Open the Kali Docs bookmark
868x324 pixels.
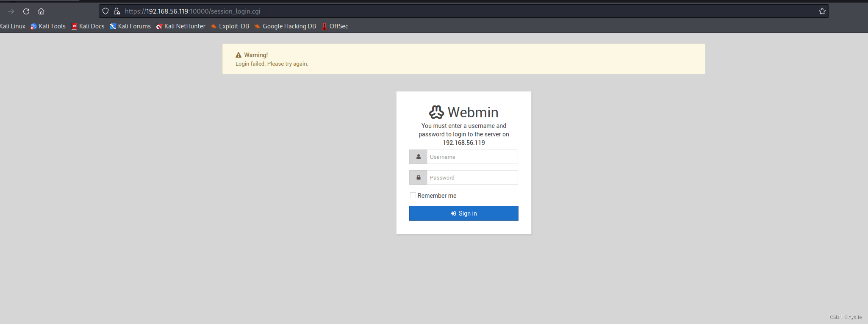tap(88, 26)
